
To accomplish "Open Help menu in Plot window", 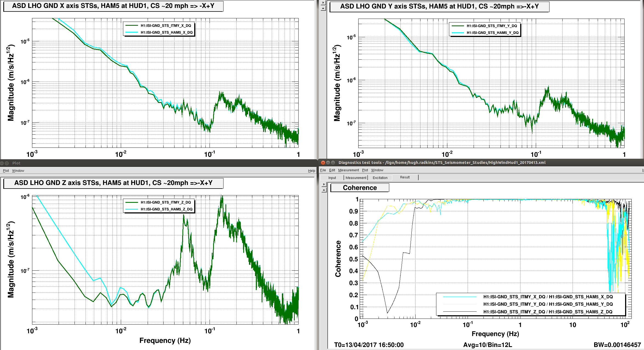I will coord(311,170).
